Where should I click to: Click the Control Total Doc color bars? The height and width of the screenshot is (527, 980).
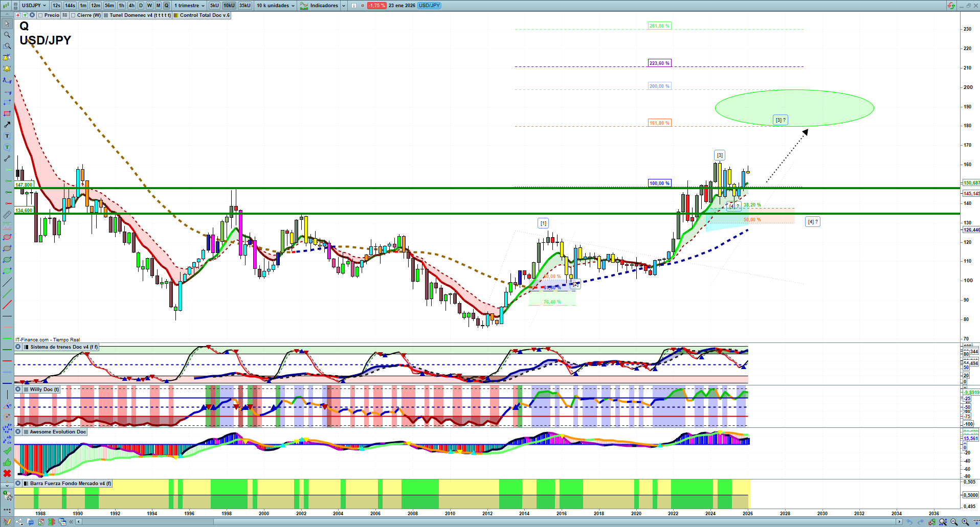coord(176,15)
